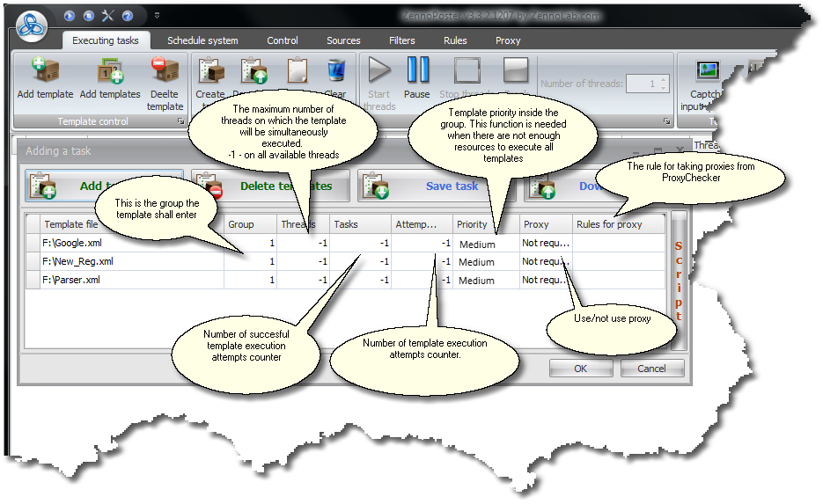Expand the Template control group launcher
This screenshot has width=823, height=504.
coord(180,121)
